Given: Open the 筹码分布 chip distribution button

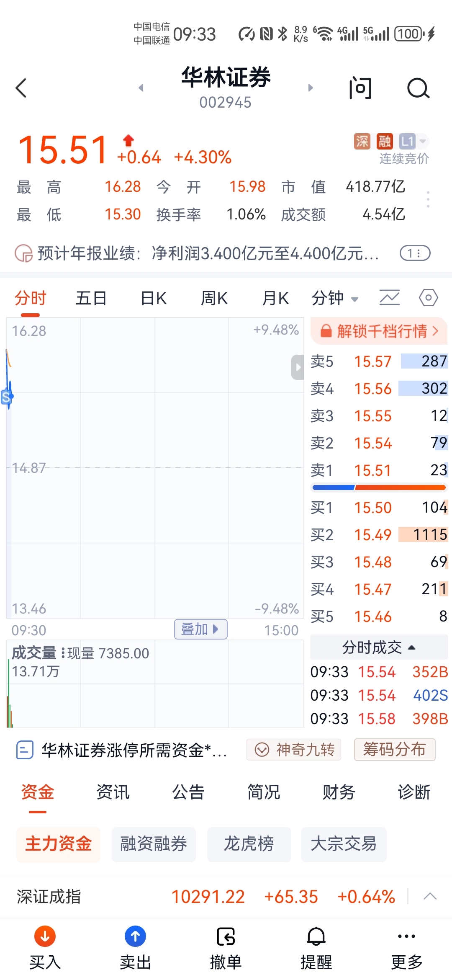Looking at the screenshot, I should coord(395,750).
